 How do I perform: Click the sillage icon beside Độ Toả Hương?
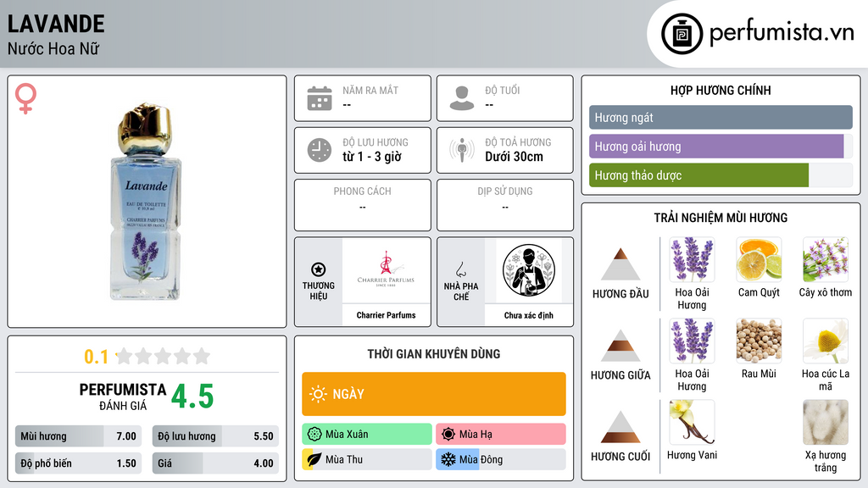click(462, 150)
